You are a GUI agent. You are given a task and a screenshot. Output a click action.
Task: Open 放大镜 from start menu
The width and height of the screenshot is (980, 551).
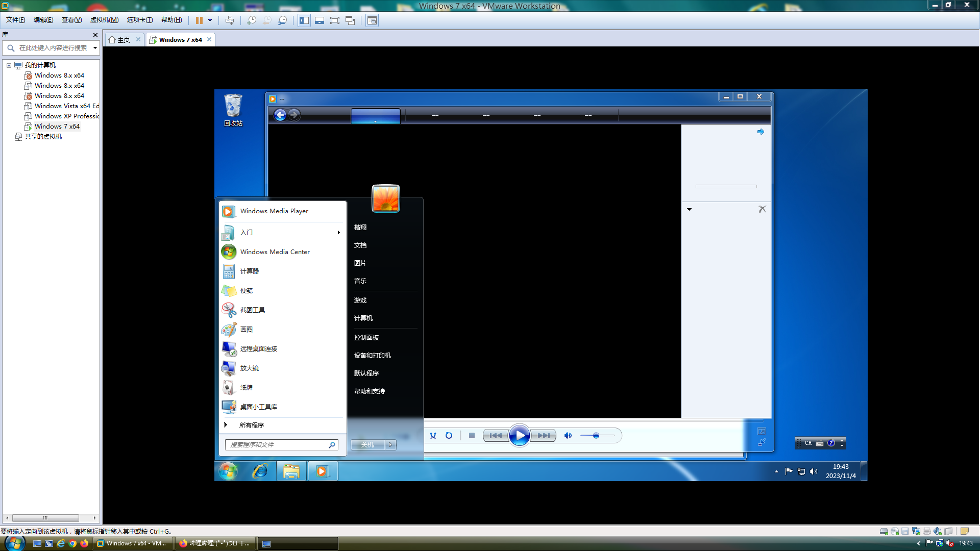(283, 368)
